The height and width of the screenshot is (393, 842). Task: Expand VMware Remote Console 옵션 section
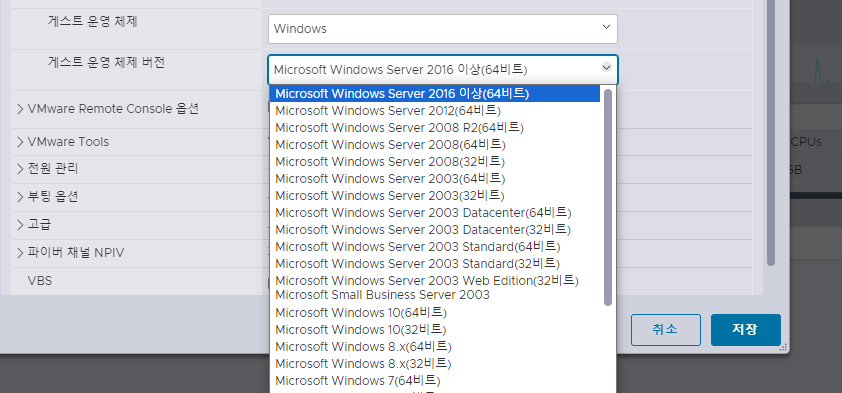pos(20,109)
